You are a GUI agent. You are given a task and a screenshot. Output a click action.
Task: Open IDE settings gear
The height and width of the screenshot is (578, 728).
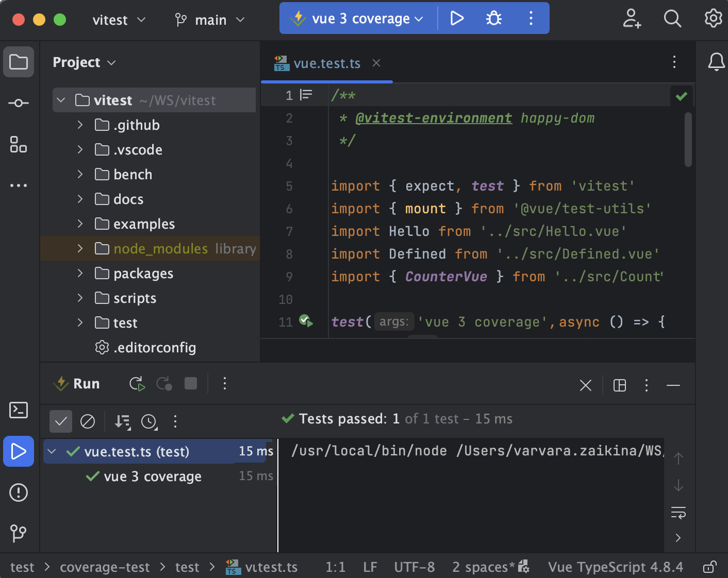714,19
